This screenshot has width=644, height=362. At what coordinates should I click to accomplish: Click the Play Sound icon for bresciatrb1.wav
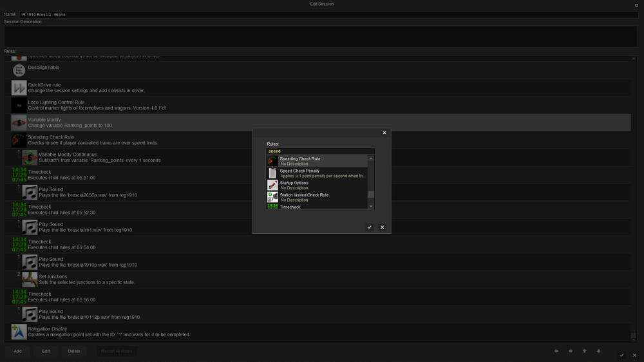[30, 227]
